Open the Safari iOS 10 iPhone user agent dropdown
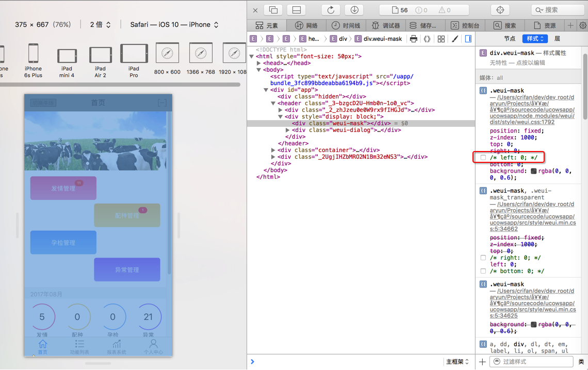588x370 pixels. 174,25
